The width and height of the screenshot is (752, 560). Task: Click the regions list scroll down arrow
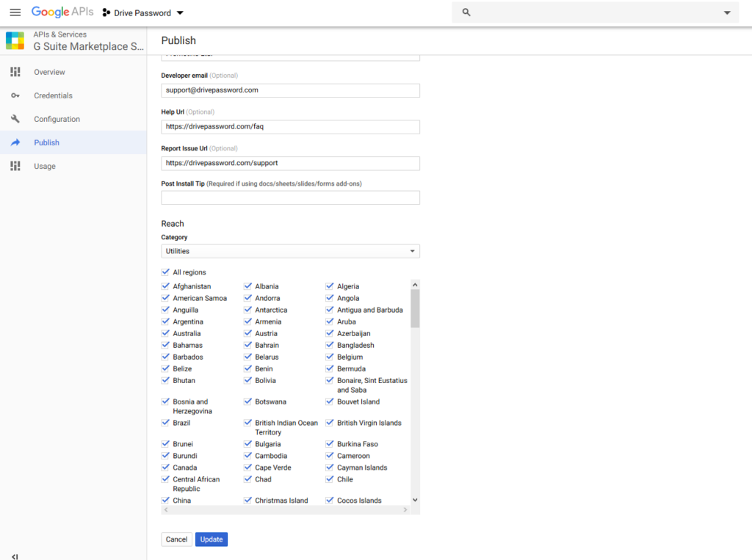tap(416, 500)
